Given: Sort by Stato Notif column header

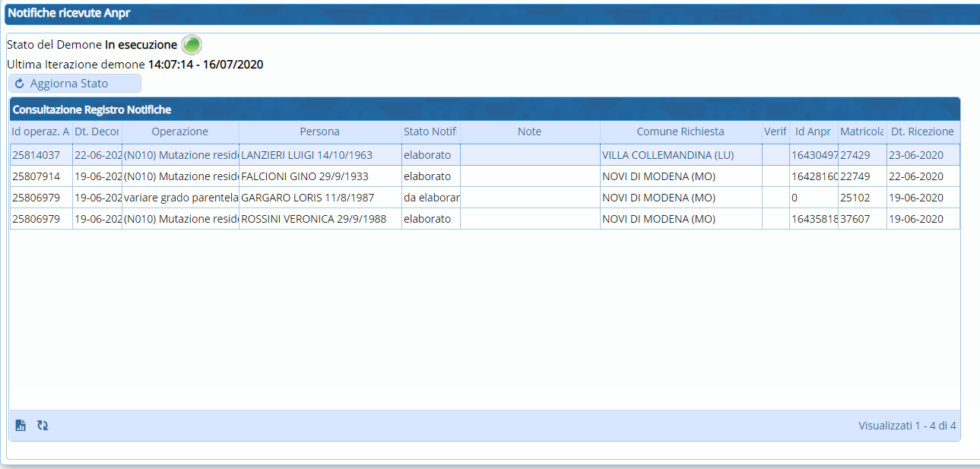Looking at the screenshot, I should pyautogui.click(x=430, y=132).
